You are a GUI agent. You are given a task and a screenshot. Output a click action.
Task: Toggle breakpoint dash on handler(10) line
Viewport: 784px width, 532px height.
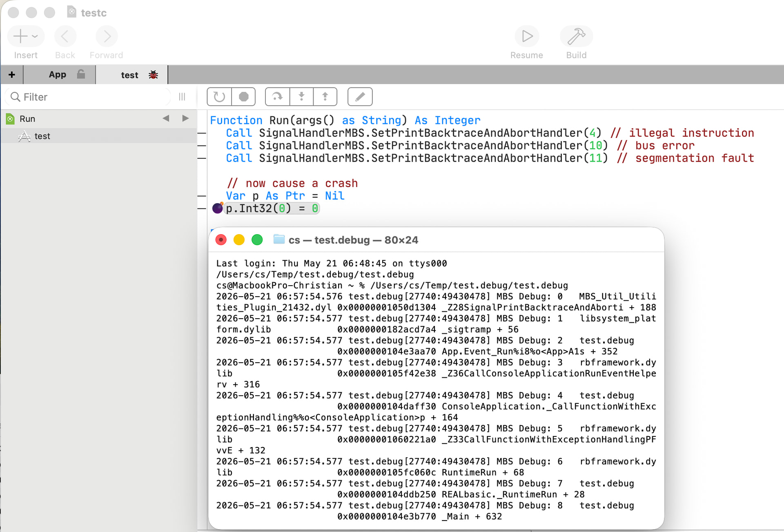click(x=202, y=146)
